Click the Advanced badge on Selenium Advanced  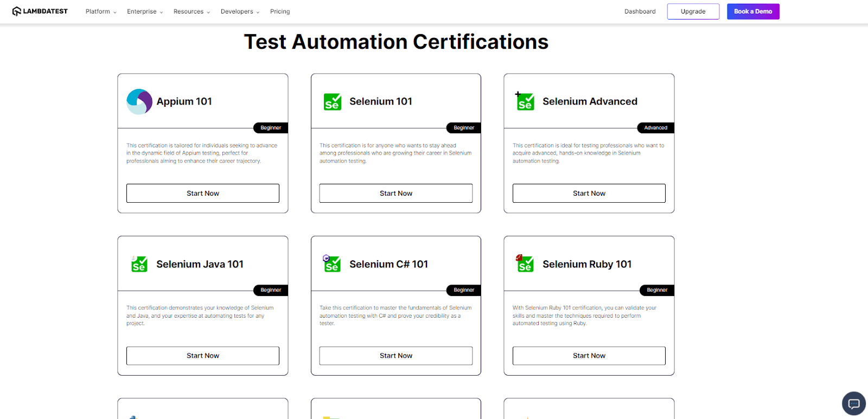(656, 128)
